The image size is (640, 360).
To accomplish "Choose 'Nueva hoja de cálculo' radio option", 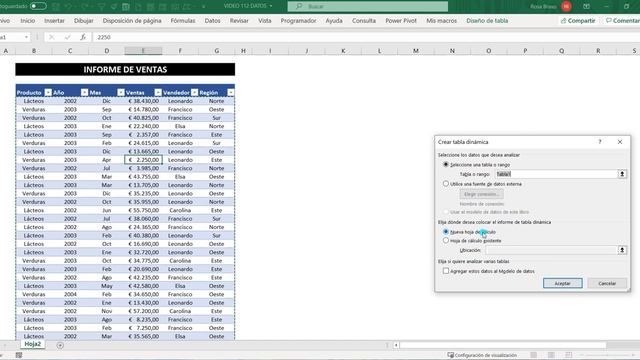I will point(446,231).
